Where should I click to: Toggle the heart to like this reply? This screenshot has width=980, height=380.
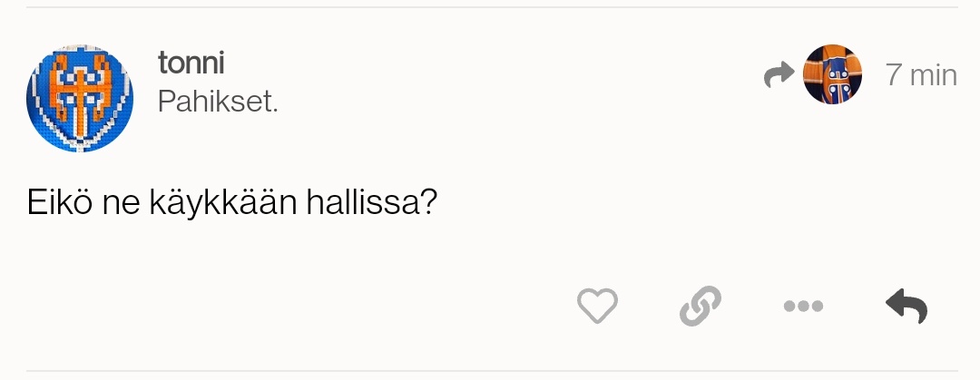[x=597, y=306]
